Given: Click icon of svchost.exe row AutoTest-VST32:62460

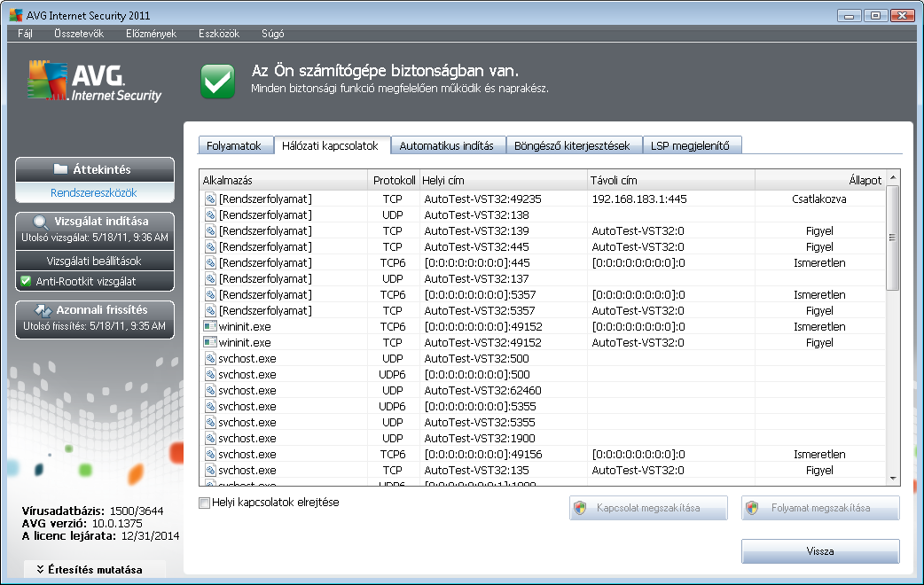Looking at the screenshot, I should pyautogui.click(x=210, y=390).
